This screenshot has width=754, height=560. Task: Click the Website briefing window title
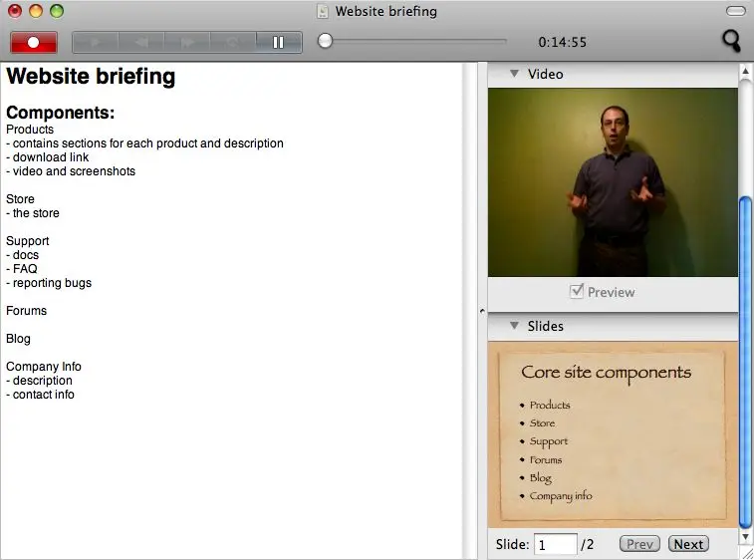(386, 11)
